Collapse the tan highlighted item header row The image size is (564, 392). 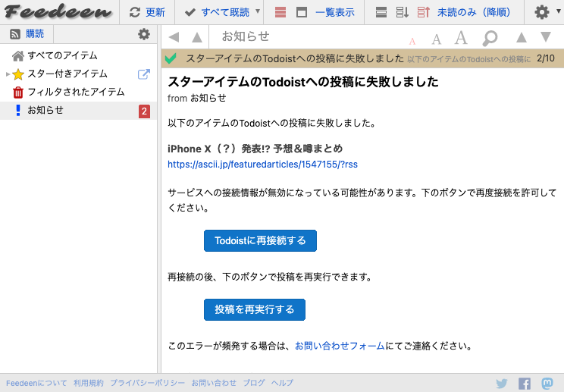(x=362, y=58)
